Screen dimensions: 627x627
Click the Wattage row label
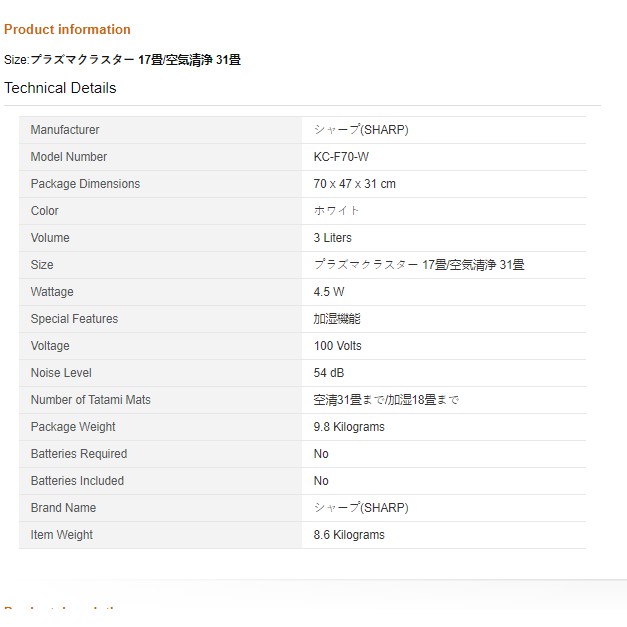coord(52,292)
